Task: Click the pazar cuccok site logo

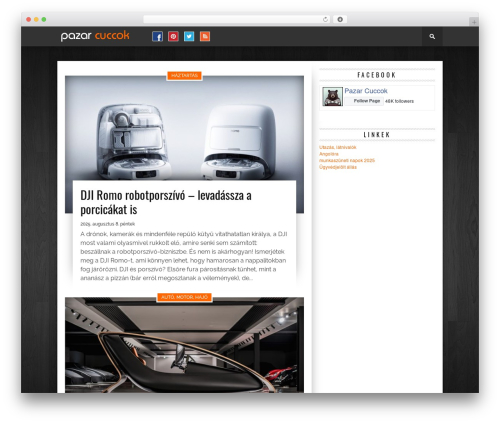Action: pyautogui.click(x=95, y=36)
